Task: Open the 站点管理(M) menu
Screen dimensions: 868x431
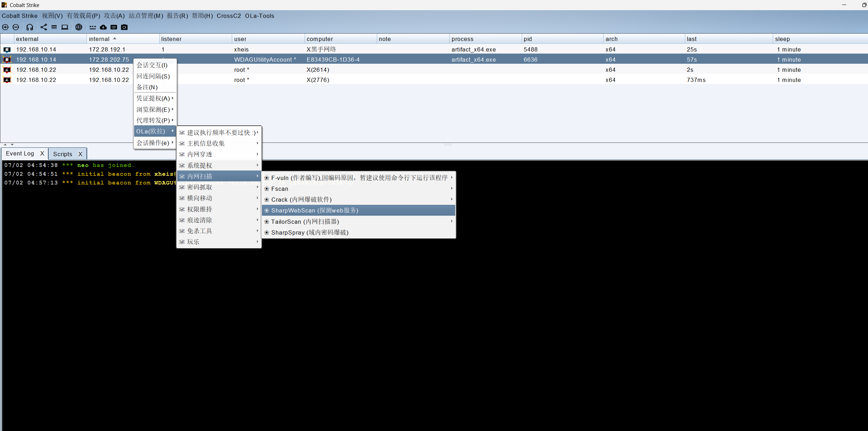Action: [x=146, y=16]
